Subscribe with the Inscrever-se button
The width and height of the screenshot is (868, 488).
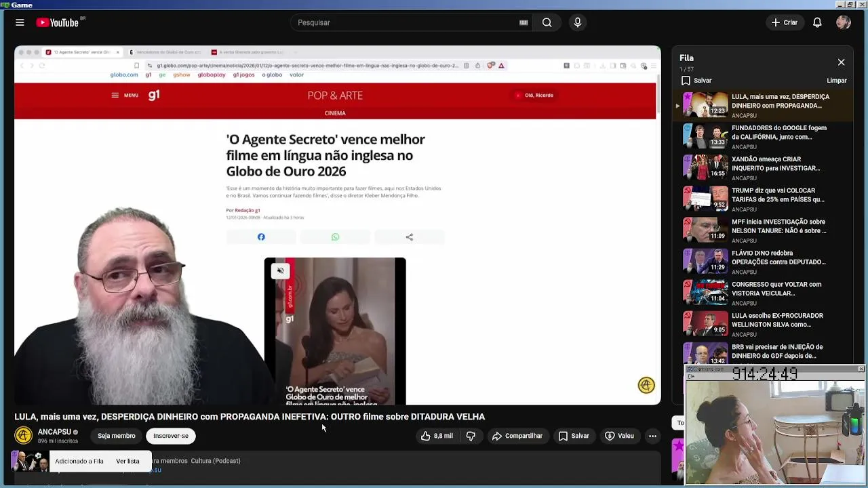[x=171, y=436]
